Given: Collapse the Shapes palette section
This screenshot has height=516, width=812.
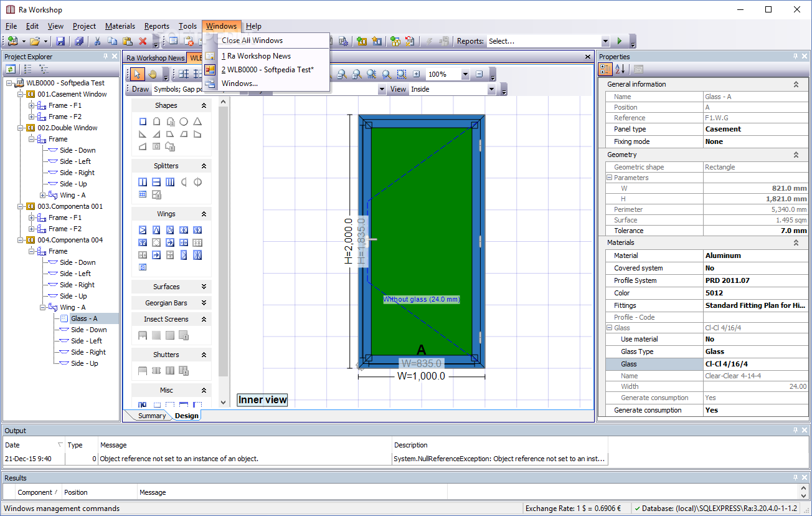Looking at the screenshot, I should pyautogui.click(x=204, y=106).
